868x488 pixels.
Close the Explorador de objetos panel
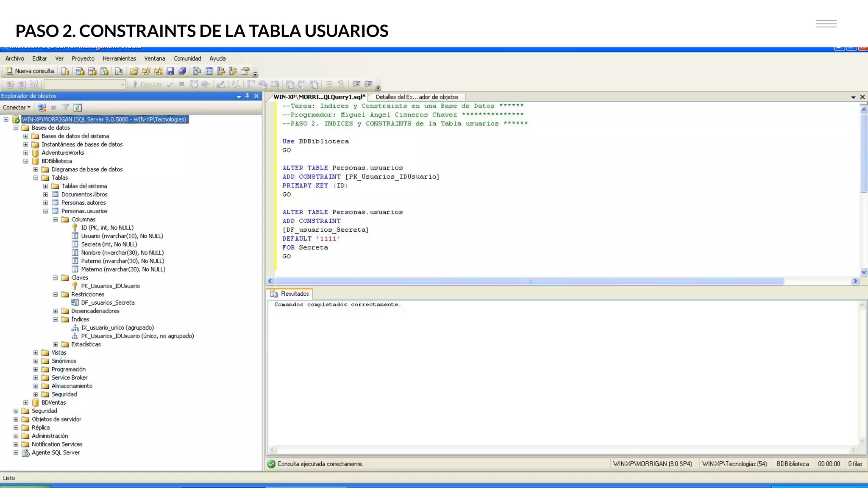coord(256,96)
